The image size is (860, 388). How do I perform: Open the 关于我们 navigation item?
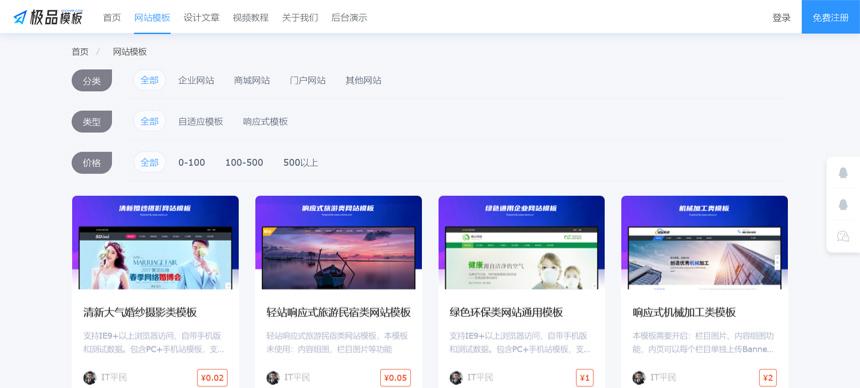click(300, 18)
